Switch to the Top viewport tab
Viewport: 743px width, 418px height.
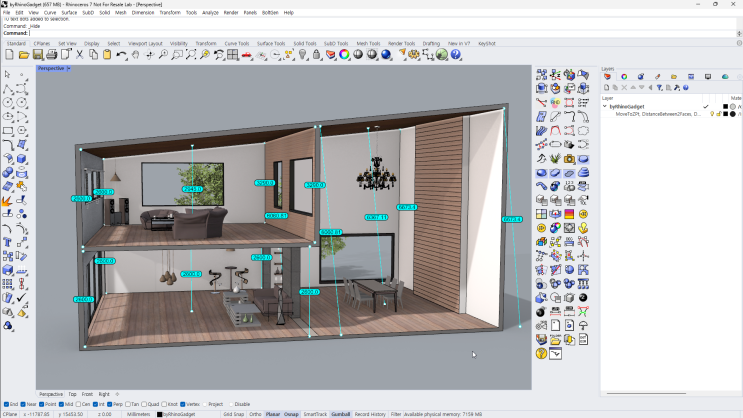(72, 394)
